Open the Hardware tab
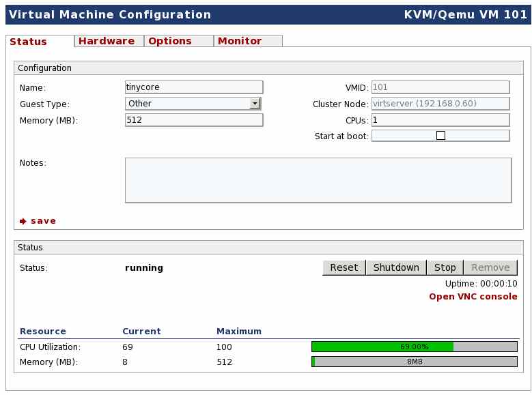Viewport: 532px width, 395px height. (x=109, y=41)
